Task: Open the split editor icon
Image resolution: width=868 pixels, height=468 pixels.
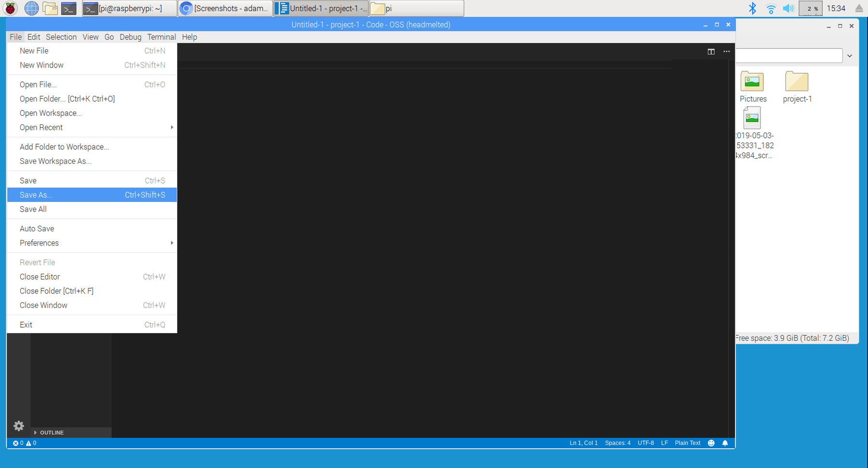Action: (x=711, y=52)
